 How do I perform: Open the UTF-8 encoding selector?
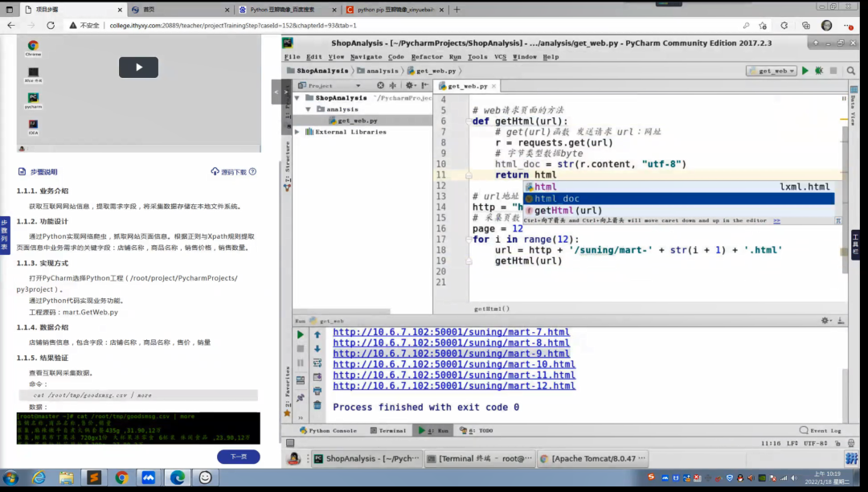tap(815, 443)
